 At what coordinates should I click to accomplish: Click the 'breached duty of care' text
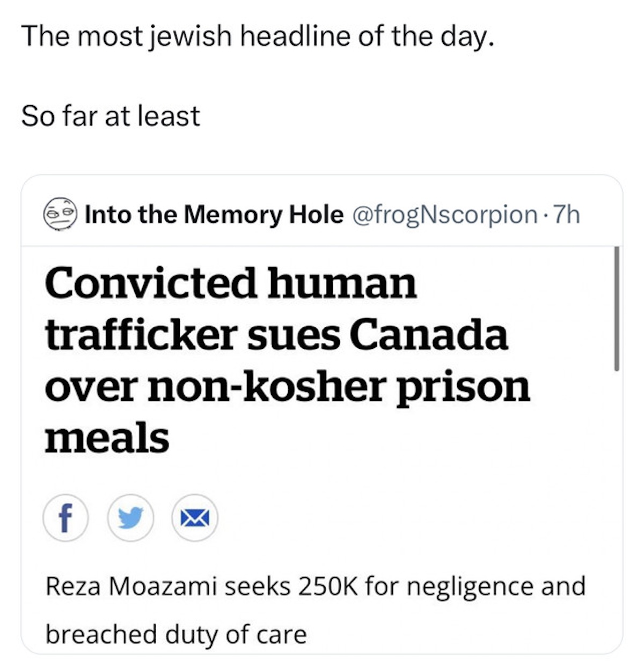click(x=176, y=634)
